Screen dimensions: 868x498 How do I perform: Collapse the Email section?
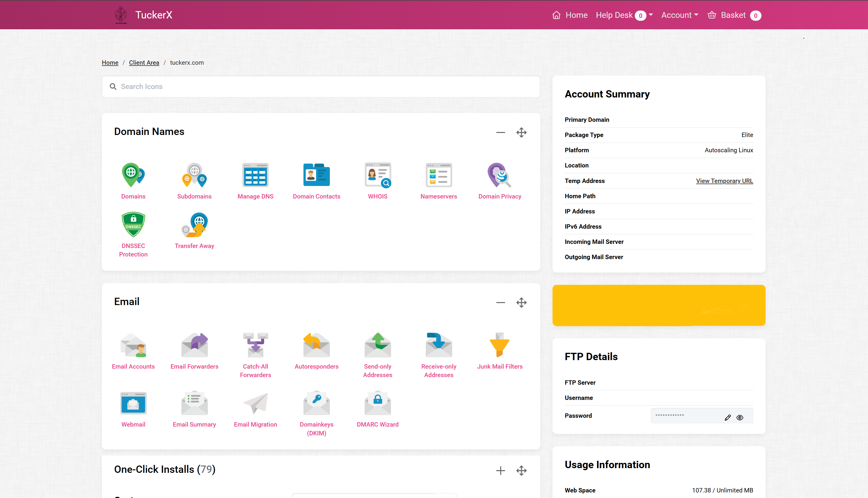pyautogui.click(x=500, y=302)
